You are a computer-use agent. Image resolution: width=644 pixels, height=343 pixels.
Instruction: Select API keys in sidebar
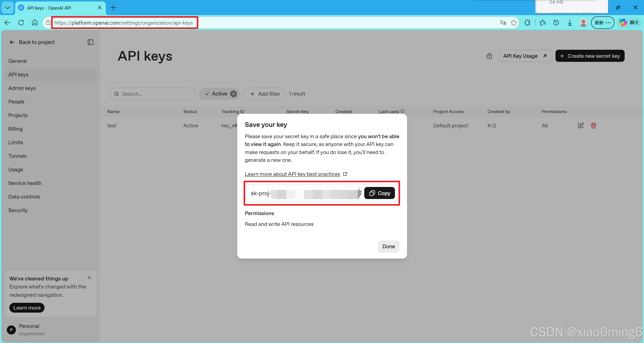click(x=50, y=75)
